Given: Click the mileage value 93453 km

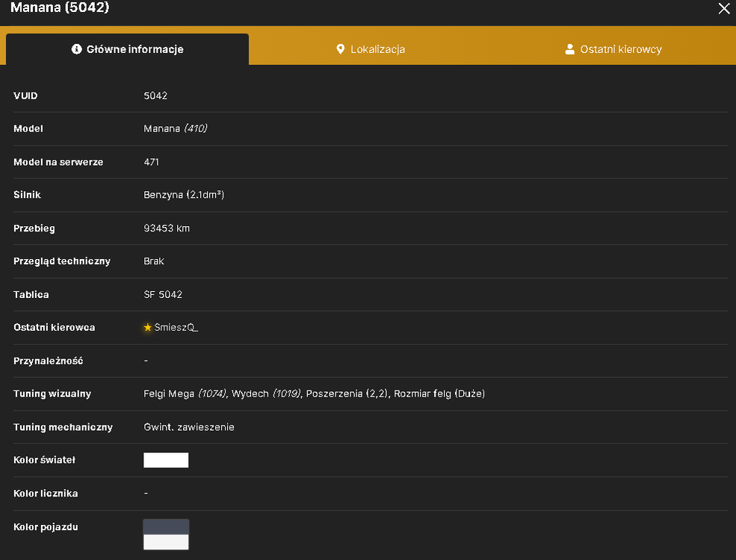Looking at the screenshot, I should pos(167,228).
